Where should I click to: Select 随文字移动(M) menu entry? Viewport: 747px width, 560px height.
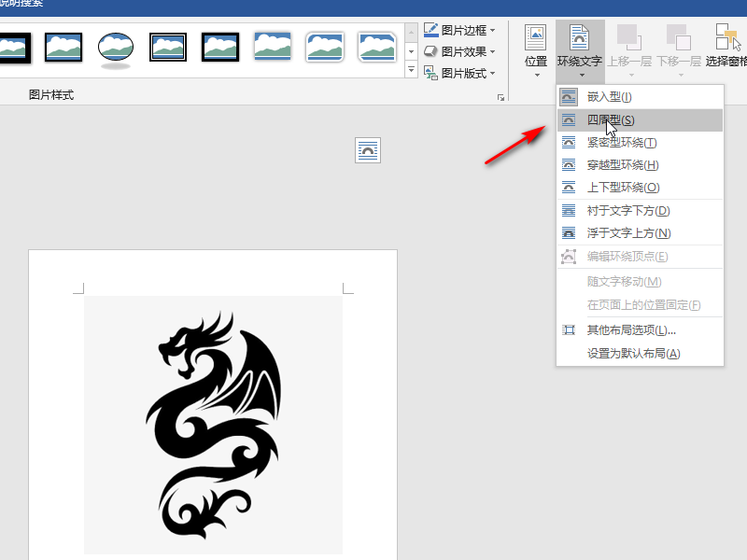point(641,282)
